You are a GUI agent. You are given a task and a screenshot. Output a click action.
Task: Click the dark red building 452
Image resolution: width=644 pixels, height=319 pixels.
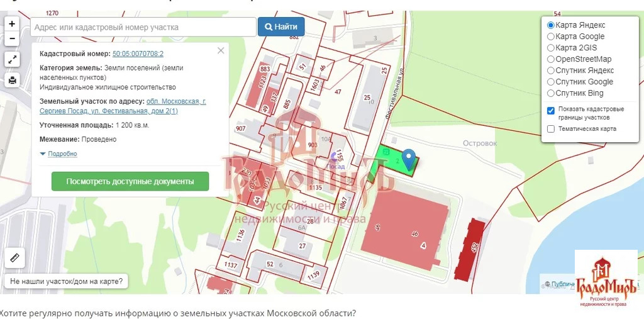470,250
